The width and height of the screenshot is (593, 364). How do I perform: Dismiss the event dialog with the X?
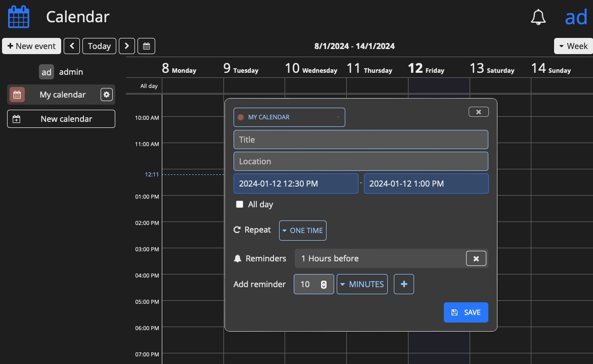point(478,111)
